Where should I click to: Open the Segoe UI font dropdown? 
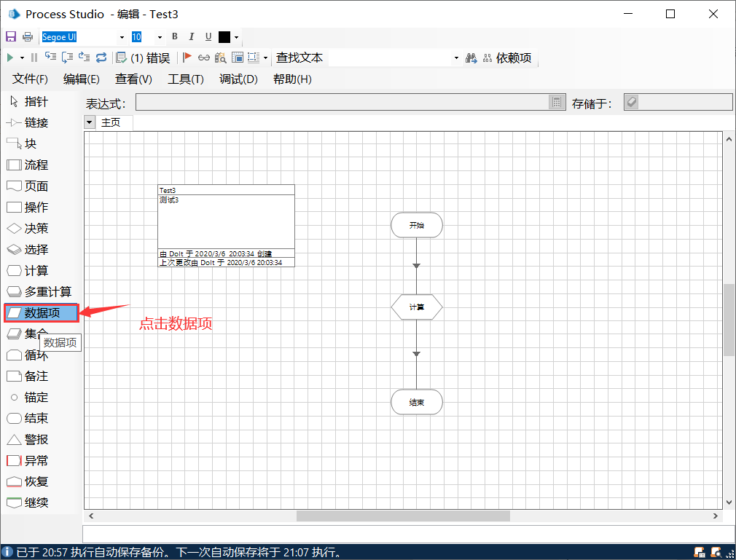tap(122, 37)
